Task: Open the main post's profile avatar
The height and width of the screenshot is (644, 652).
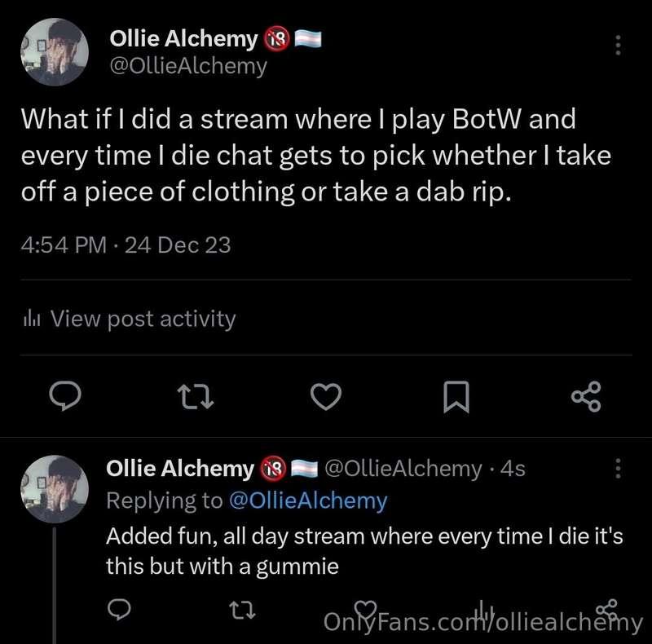Action: click(x=54, y=51)
